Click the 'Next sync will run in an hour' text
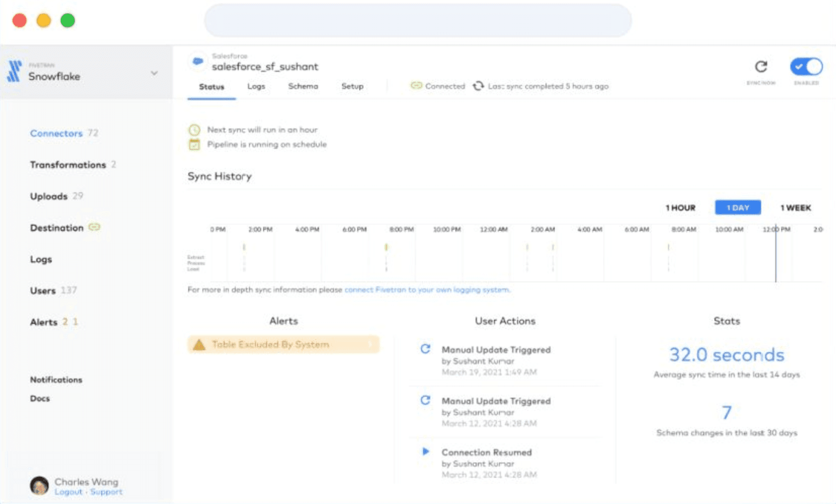The height and width of the screenshot is (504, 836). (262, 130)
